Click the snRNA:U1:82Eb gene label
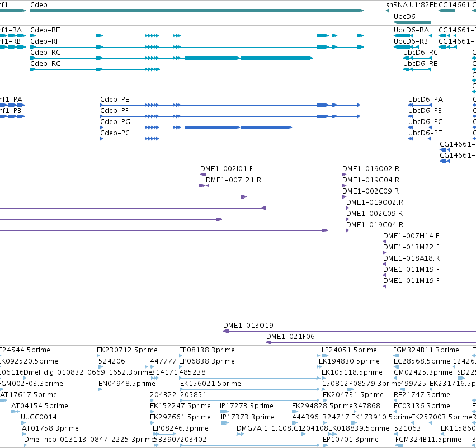The height and width of the screenshot is (448, 476). pos(412,5)
